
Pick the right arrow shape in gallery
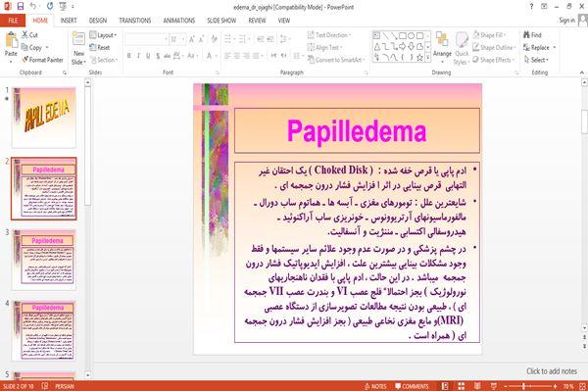pyautogui.click(x=403, y=46)
